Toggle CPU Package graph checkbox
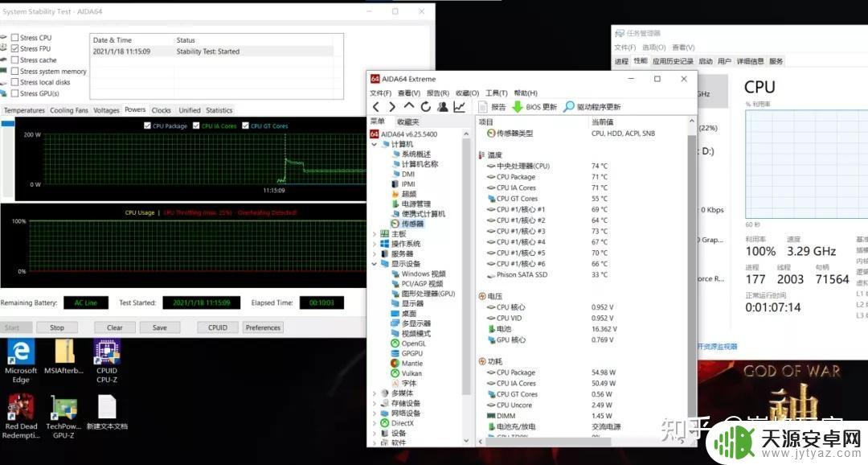 point(147,126)
